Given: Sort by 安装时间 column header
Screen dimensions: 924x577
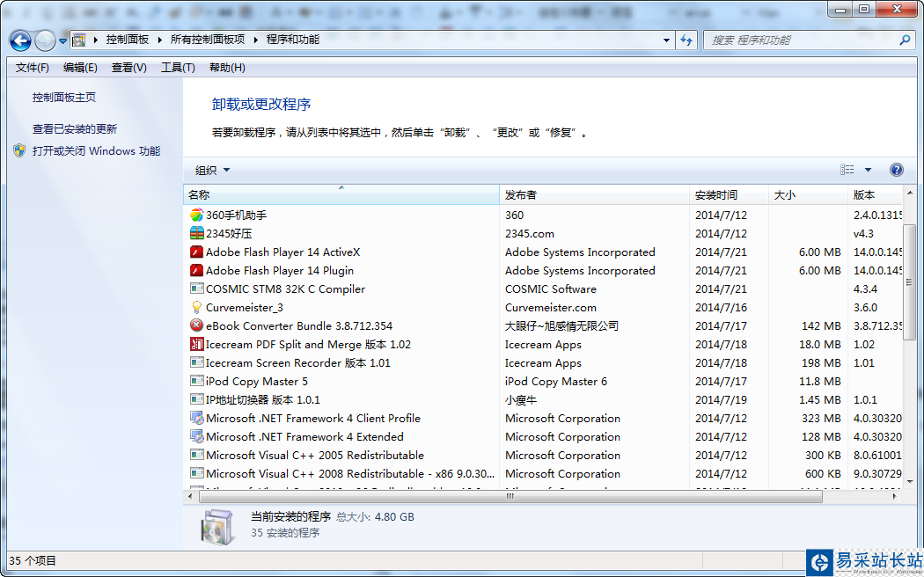Looking at the screenshot, I should 729,195.
